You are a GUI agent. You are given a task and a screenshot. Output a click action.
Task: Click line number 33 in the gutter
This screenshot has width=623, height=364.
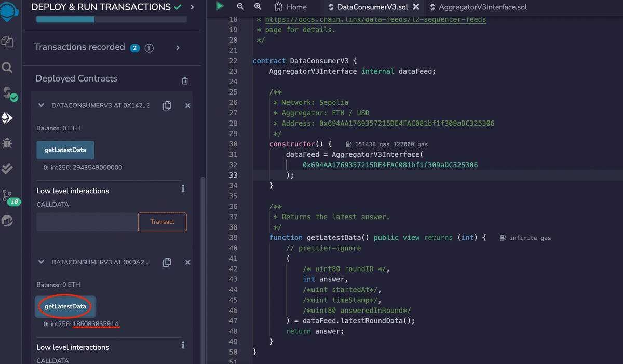(233, 175)
